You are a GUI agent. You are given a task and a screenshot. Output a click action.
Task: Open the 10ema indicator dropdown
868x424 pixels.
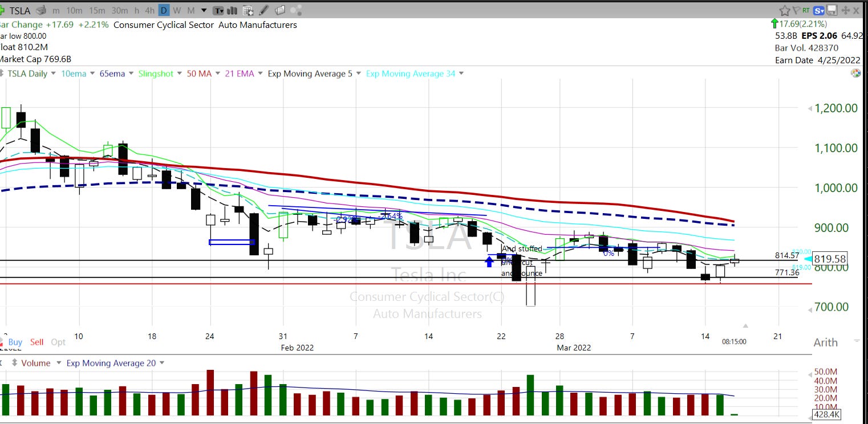[92, 74]
